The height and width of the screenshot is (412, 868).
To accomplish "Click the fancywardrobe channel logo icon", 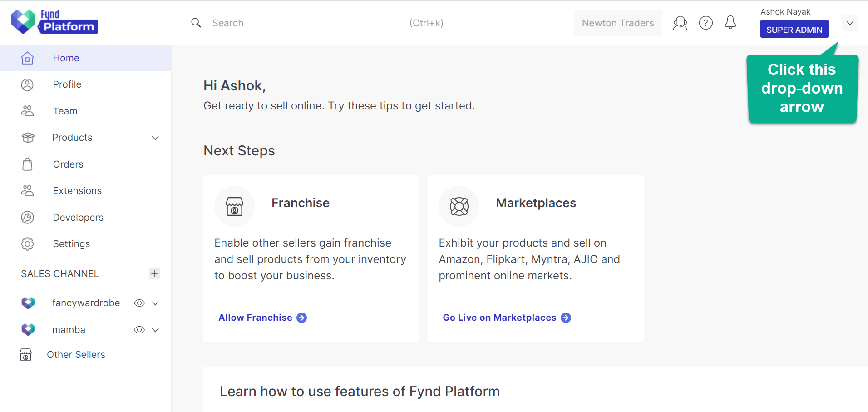I will [x=28, y=303].
